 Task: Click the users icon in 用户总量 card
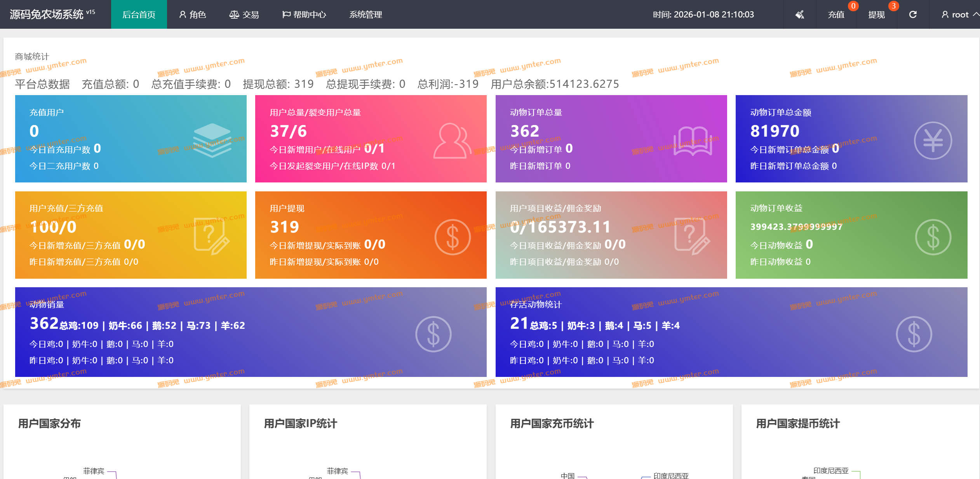(x=452, y=141)
